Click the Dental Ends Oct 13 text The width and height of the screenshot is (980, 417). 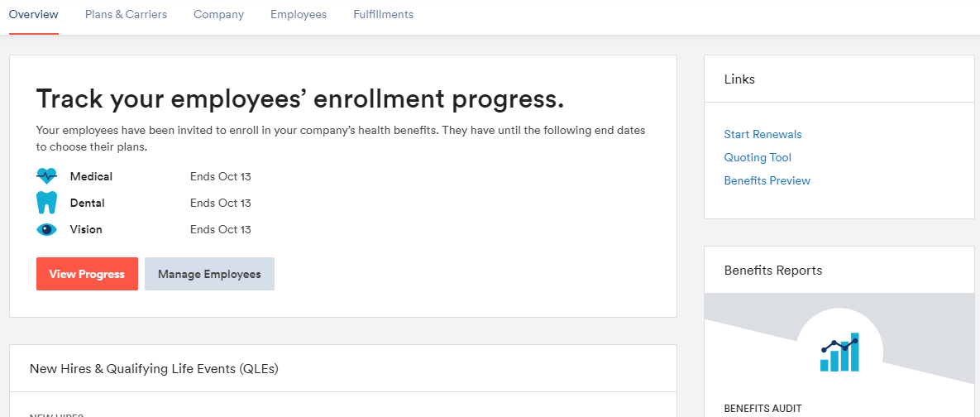221,204
